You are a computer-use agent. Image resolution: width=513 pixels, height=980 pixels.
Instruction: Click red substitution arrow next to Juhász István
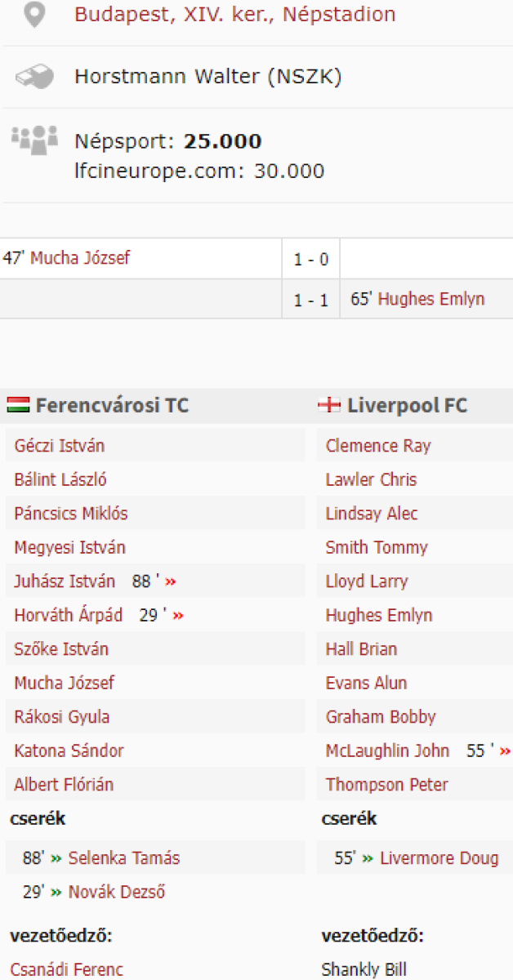171,582
